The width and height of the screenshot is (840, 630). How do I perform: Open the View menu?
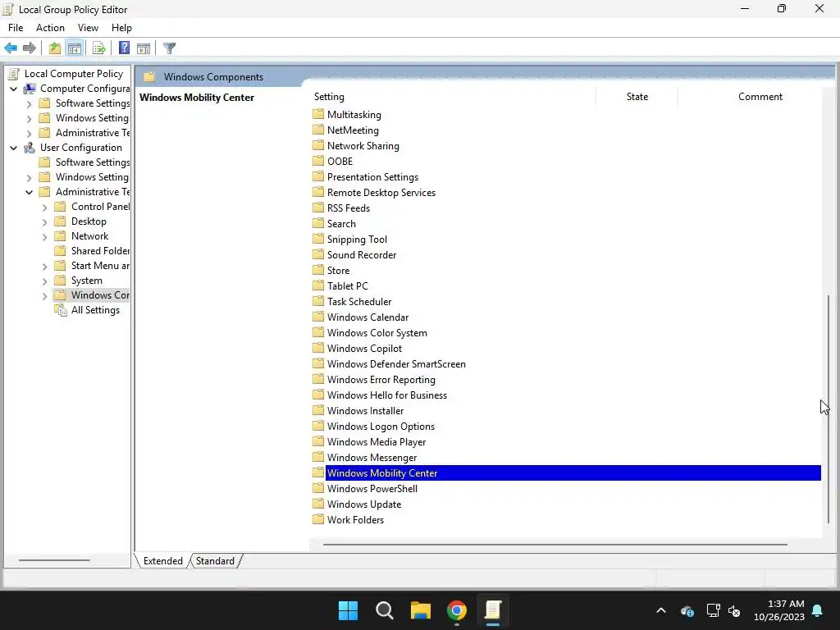88,28
